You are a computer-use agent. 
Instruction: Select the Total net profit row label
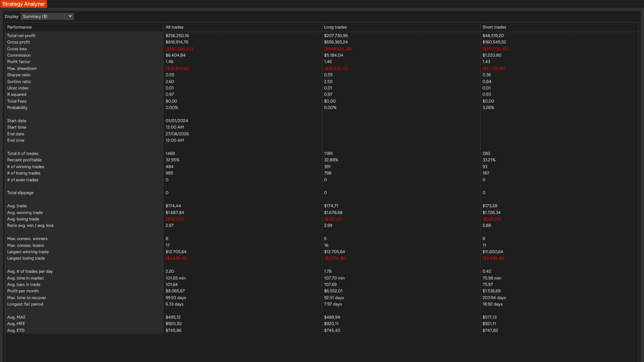(21, 36)
